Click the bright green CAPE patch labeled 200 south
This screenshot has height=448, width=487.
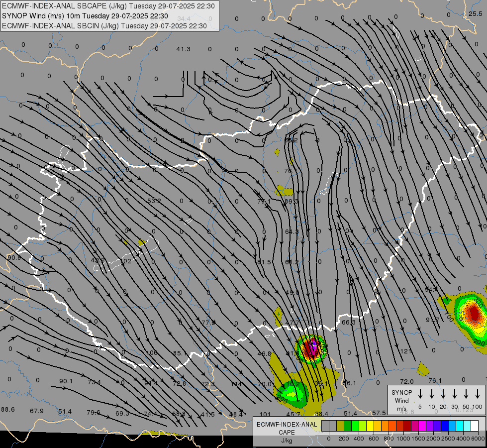[x=292, y=394]
